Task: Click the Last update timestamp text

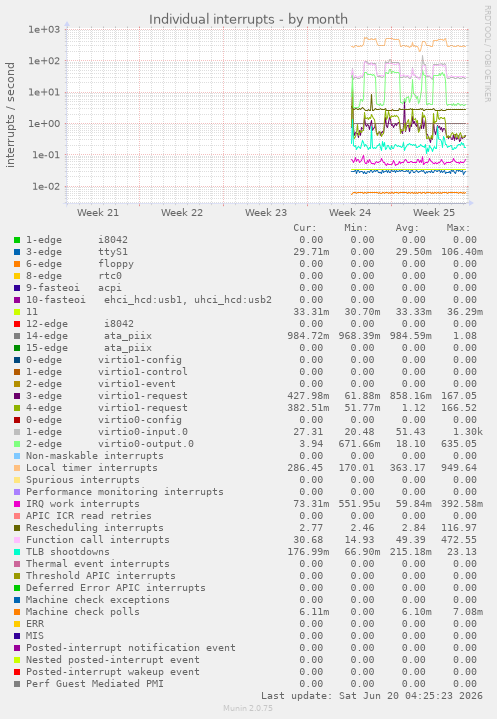Action: tap(372, 696)
